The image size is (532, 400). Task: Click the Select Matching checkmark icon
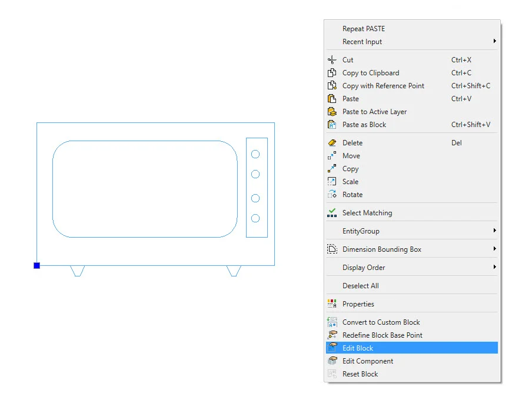click(332, 213)
